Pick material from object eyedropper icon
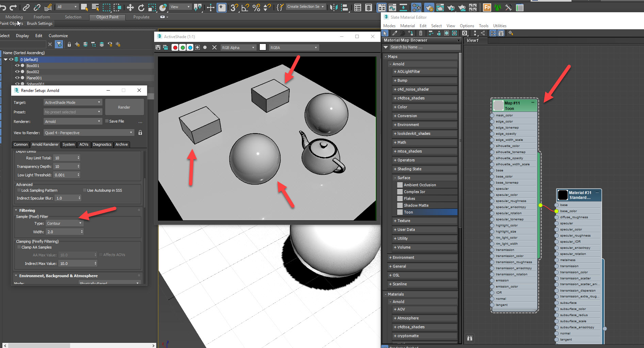The image size is (644, 348). [x=395, y=33]
